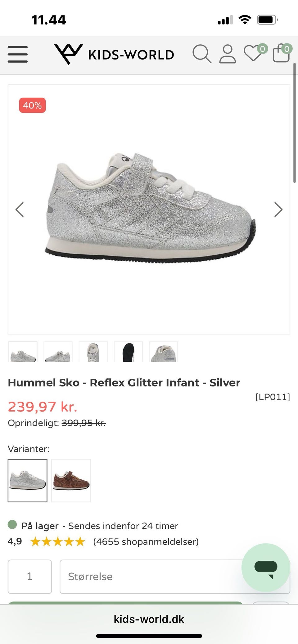View the first shoe thumbnail
Image resolution: width=298 pixels, height=644 pixels.
23,352
